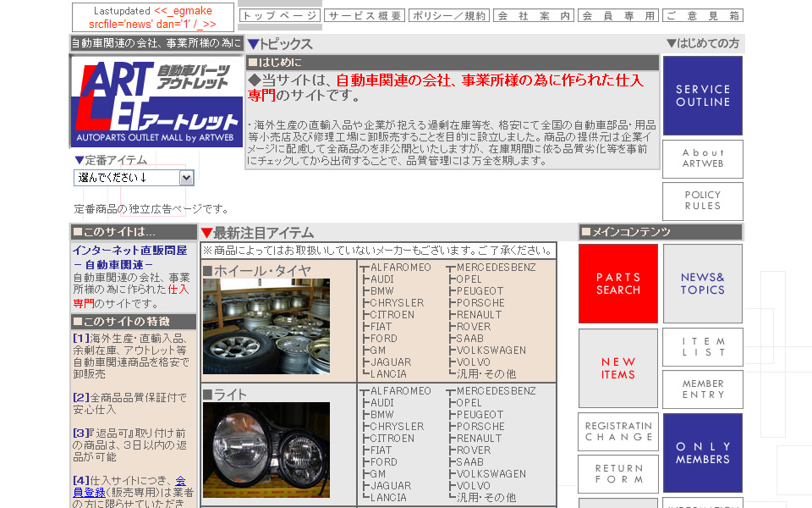Select CHRYSLER under ホイール・タイヤ
812x508 pixels.
tap(397, 303)
